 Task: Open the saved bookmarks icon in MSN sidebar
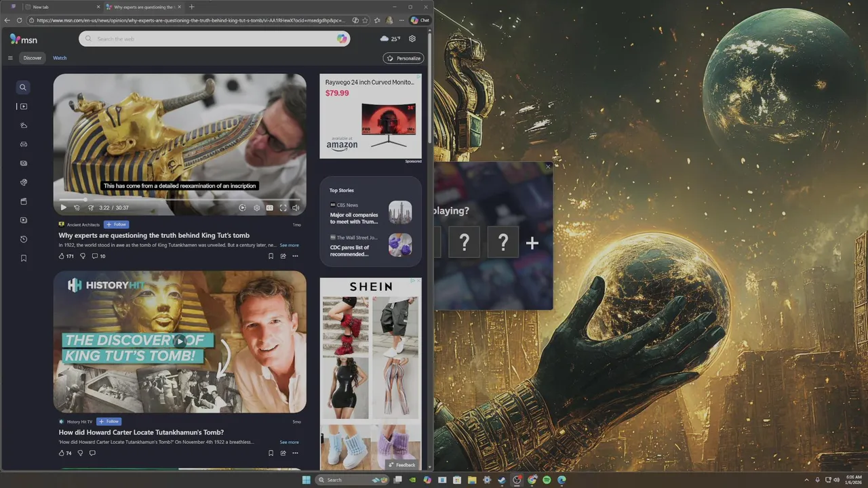click(x=23, y=258)
